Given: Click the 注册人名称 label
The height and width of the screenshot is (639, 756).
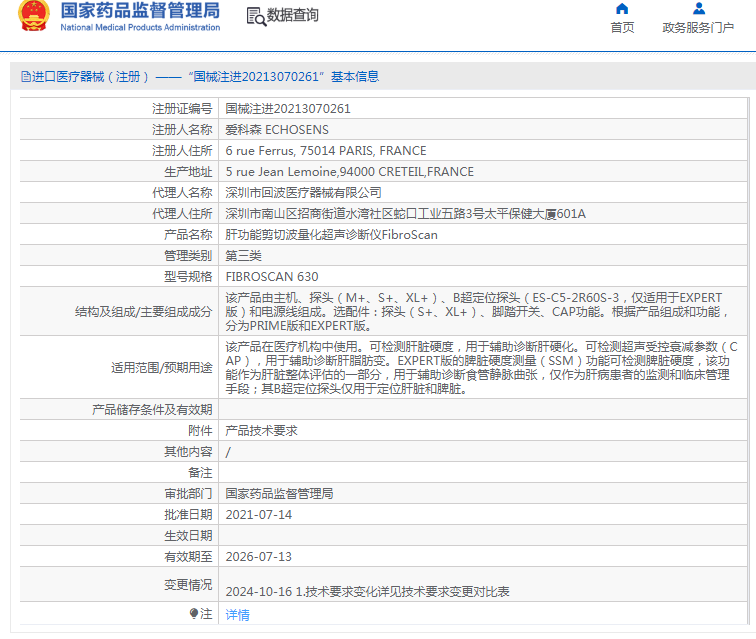Looking at the screenshot, I should coord(182,130).
